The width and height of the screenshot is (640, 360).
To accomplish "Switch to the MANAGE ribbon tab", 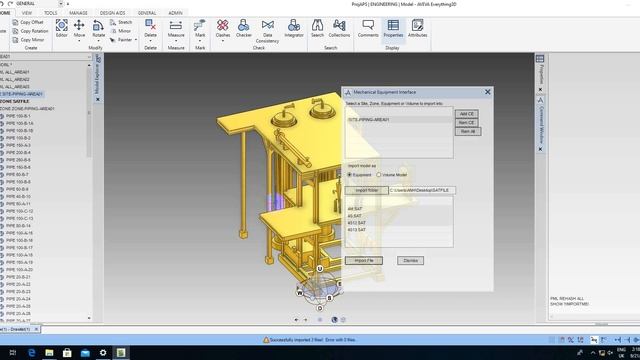I will pyautogui.click(x=78, y=13).
